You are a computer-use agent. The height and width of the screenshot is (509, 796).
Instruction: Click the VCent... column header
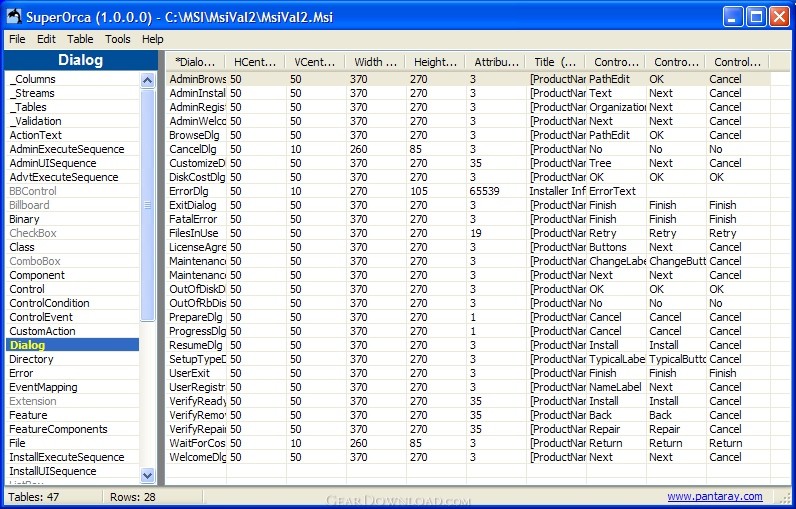click(x=315, y=62)
